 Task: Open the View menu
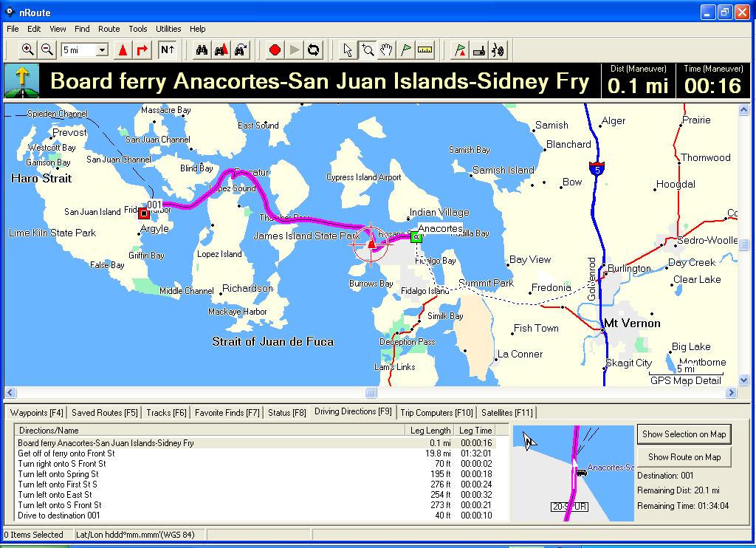coord(58,29)
